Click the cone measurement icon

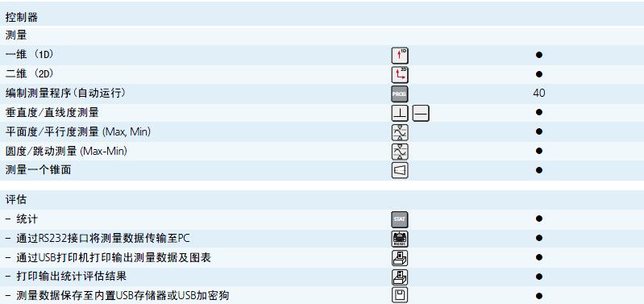click(x=400, y=170)
